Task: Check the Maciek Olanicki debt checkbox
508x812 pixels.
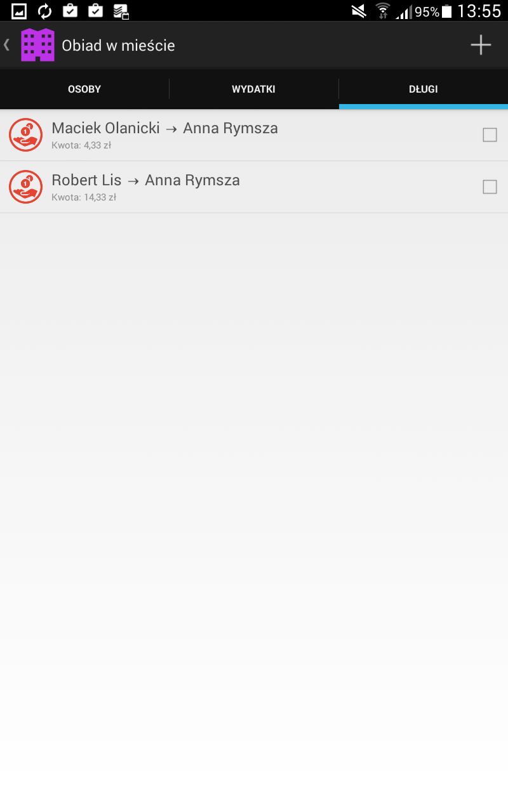Action: click(490, 135)
